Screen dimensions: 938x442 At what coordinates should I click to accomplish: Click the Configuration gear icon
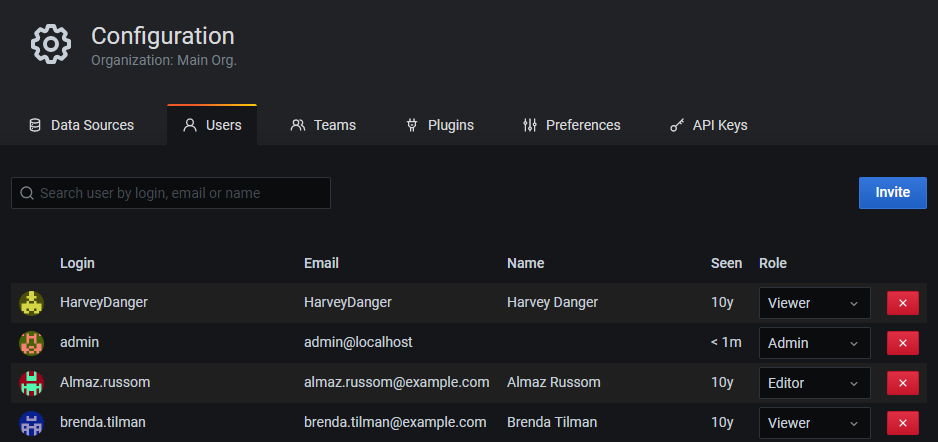pos(50,44)
